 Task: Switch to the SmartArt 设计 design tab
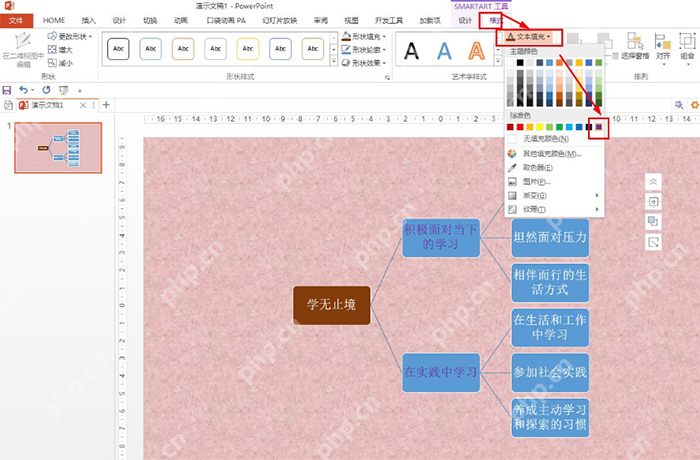coord(465,21)
